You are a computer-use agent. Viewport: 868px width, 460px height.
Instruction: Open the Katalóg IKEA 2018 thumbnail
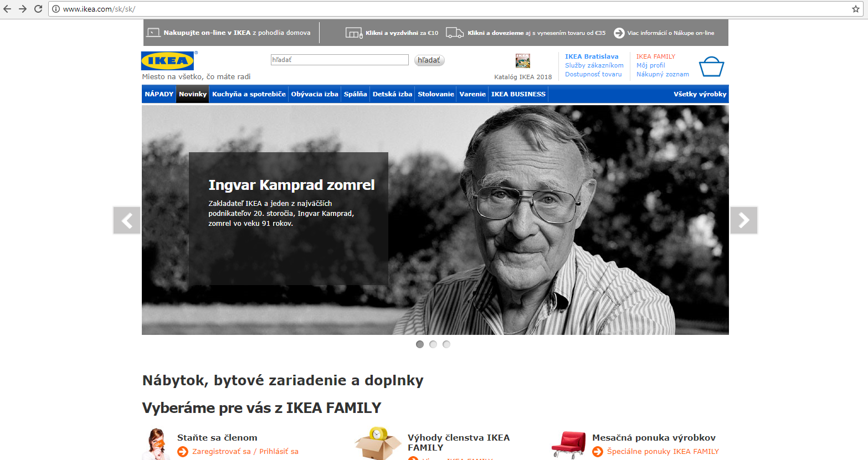pyautogui.click(x=523, y=61)
